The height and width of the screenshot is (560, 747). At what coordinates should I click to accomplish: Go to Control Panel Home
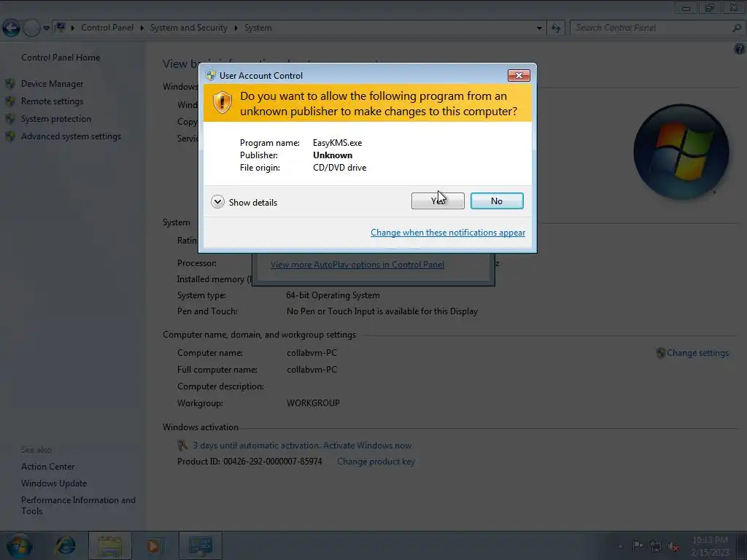61,58
